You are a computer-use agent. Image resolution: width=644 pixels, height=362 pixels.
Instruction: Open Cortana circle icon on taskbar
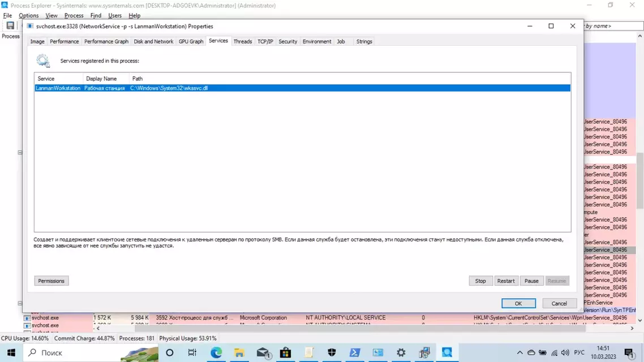(170, 352)
